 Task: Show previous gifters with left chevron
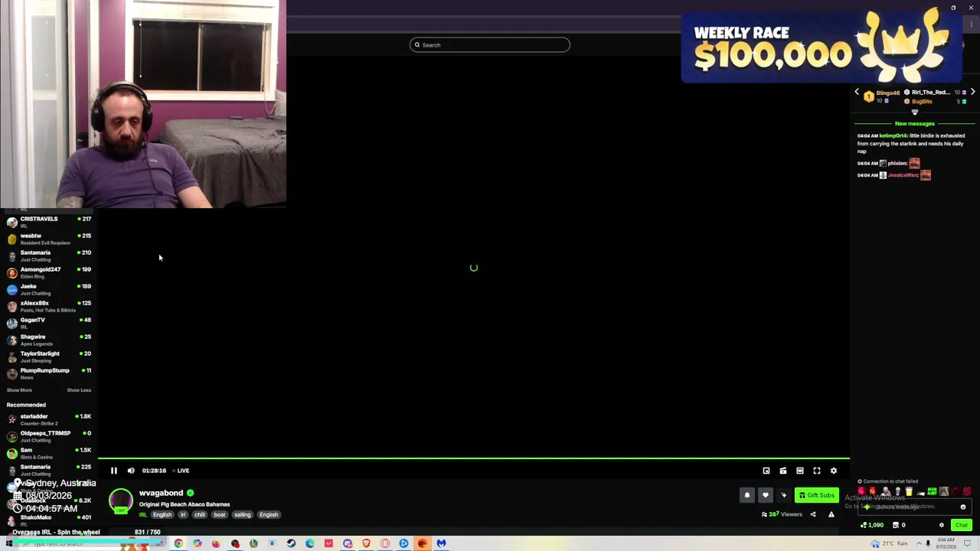(857, 93)
